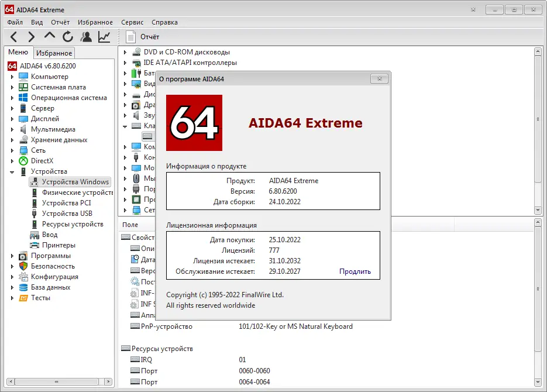547x392 pixels.
Task: Click the Поле column header
Action: (130, 225)
